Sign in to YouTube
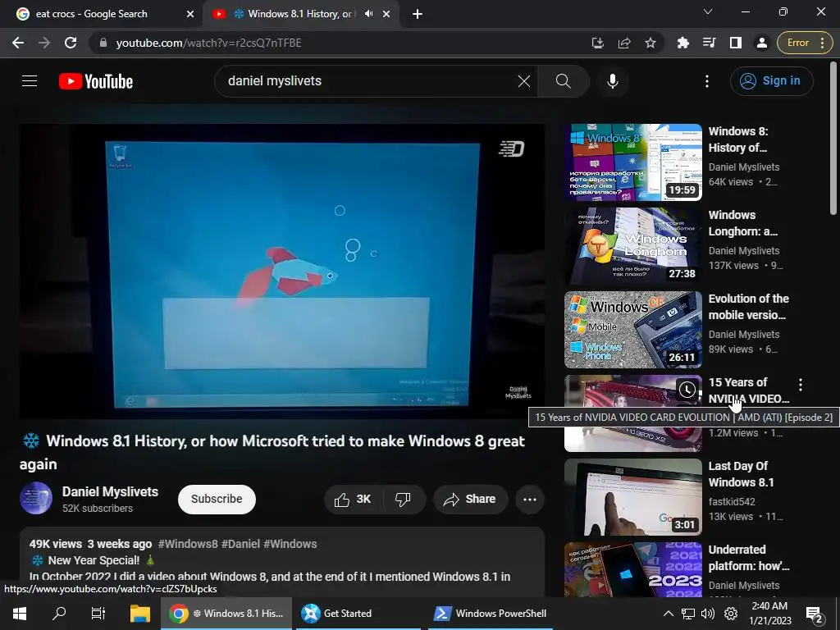The height and width of the screenshot is (630, 840). [771, 81]
